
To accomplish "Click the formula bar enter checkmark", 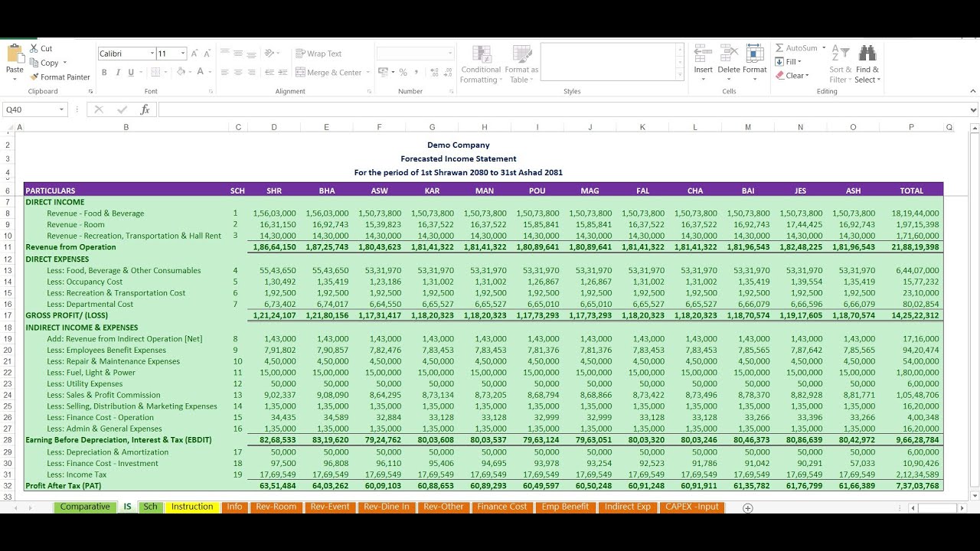I will pyautogui.click(x=122, y=109).
